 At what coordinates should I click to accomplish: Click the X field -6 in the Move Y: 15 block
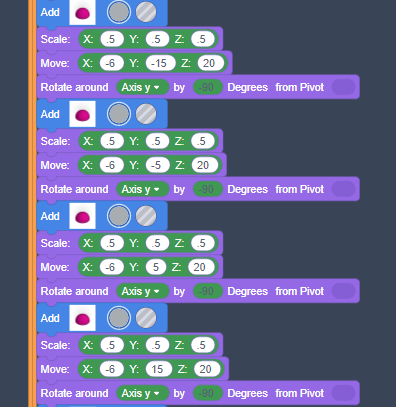coord(112,369)
